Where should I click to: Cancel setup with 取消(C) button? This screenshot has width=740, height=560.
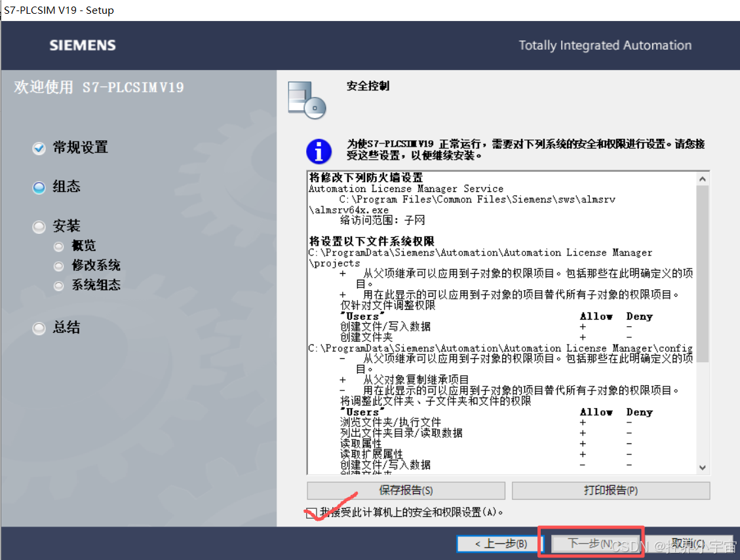pyautogui.click(x=689, y=544)
